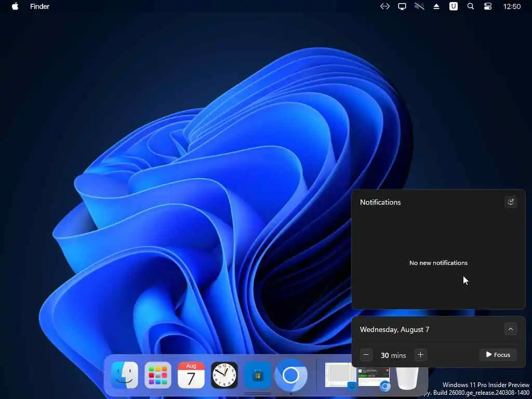This screenshot has height=399, width=532.
Task: Open the Apple logo menu
Action: pos(15,6)
